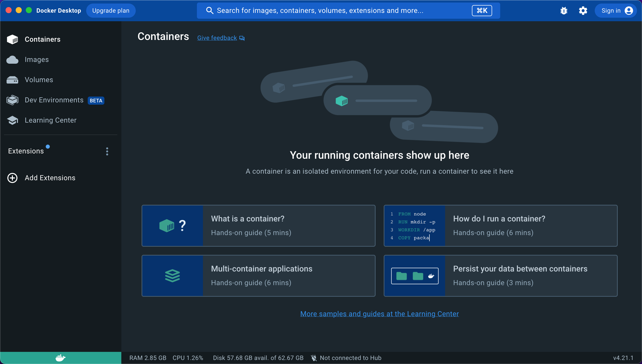Open the Learning Center samples and guides link
The height and width of the screenshot is (364, 642).
point(379,314)
